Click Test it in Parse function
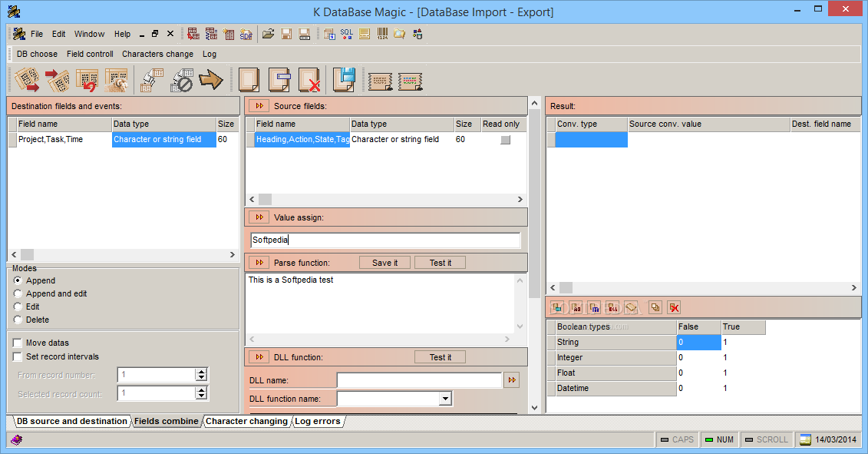 click(440, 263)
